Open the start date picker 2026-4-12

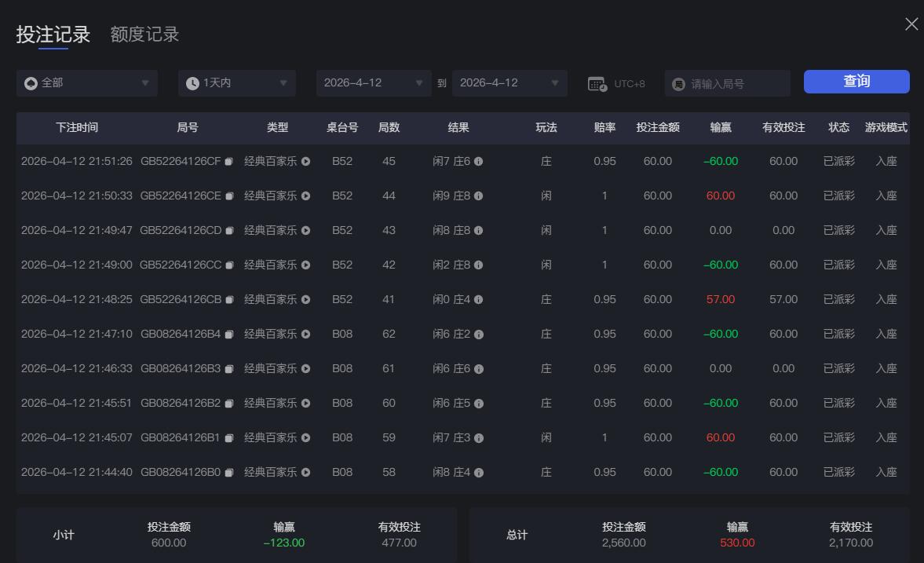(x=374, y=82)
